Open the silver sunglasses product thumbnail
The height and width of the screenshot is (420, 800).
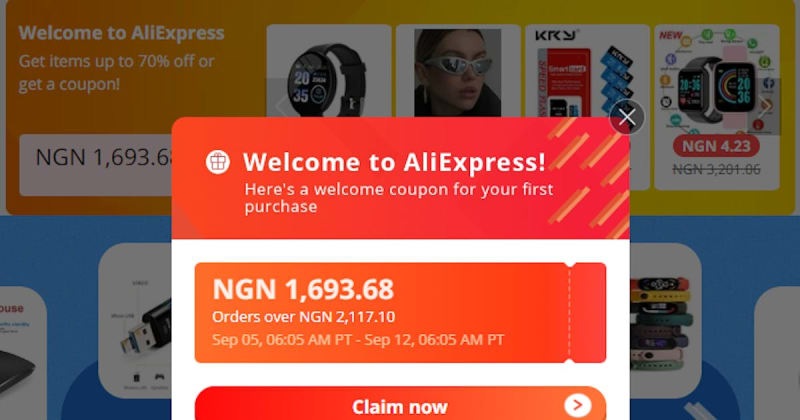tap(458, 71)
